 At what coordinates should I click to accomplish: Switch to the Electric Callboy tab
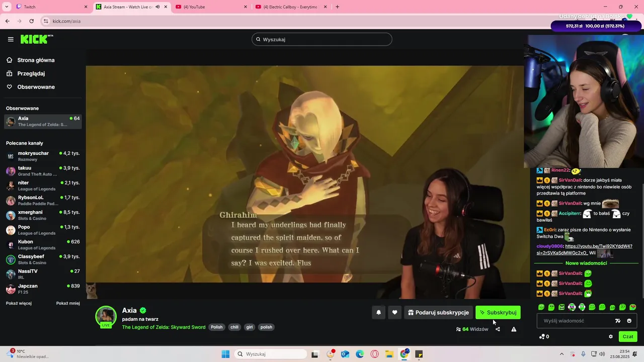[291, 7]
